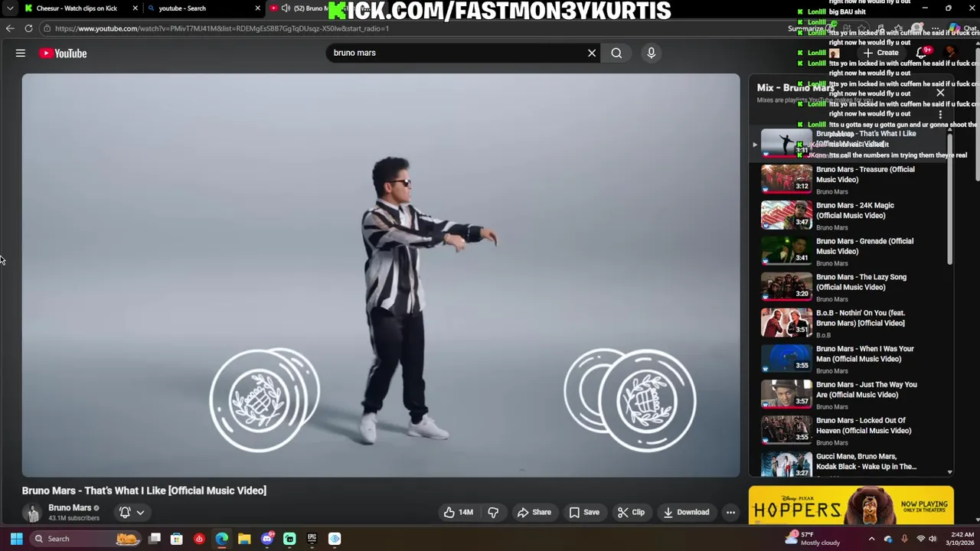The height and width of the screenshot is (551, 980).
Task: Go to YouTube home via logo
Action: click(x=64, y=53)
